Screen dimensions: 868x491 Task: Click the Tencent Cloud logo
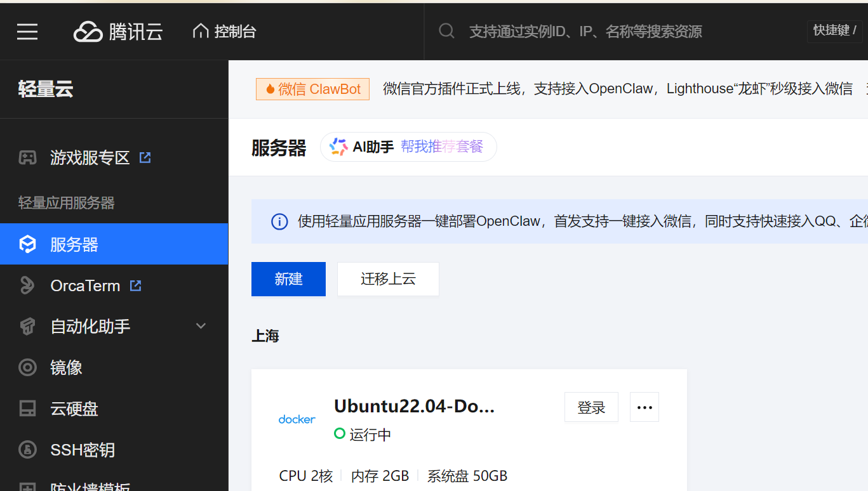coord(118,31)
